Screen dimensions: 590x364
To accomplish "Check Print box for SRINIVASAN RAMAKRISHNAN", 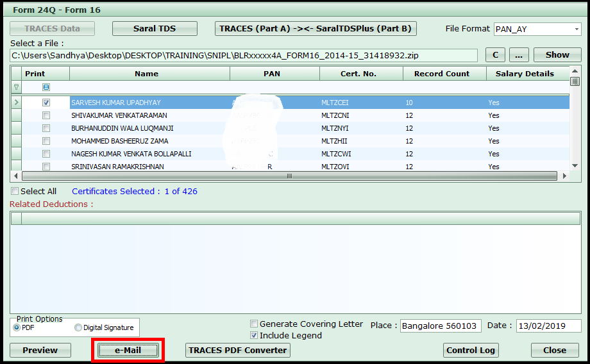I will click(46, 166).
